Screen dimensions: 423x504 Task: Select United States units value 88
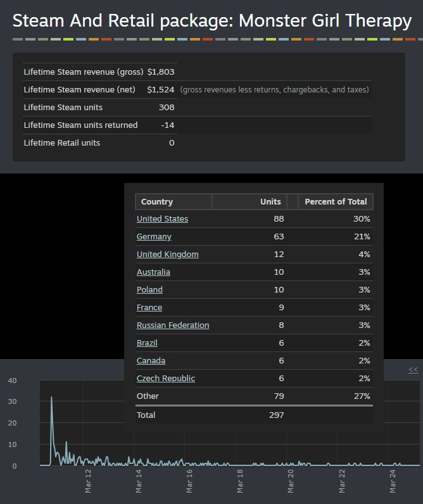279,219
